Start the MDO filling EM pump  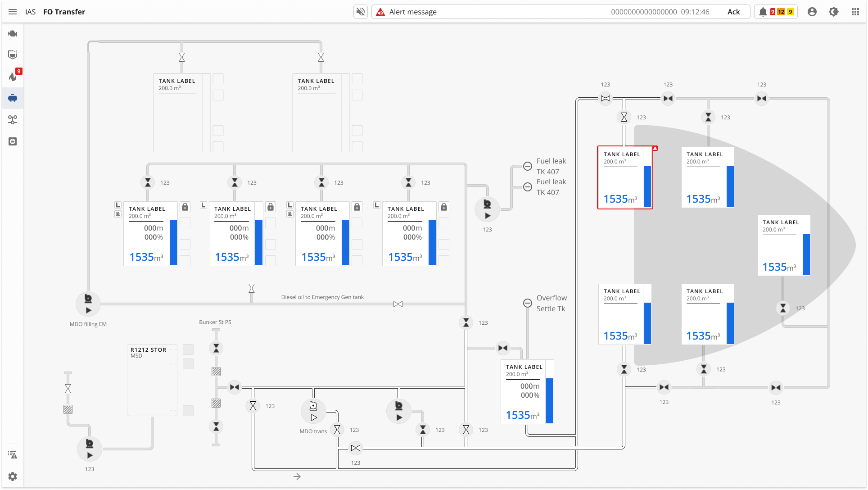[88, 304]
